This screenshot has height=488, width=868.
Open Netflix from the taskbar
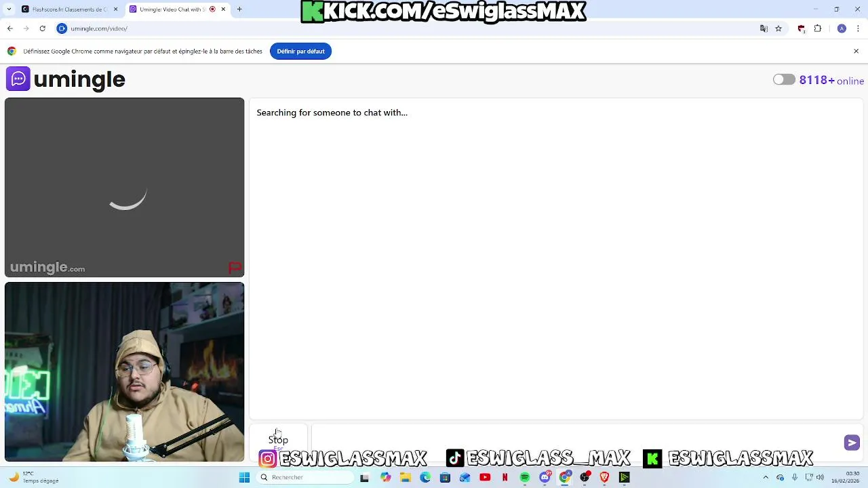505,477
